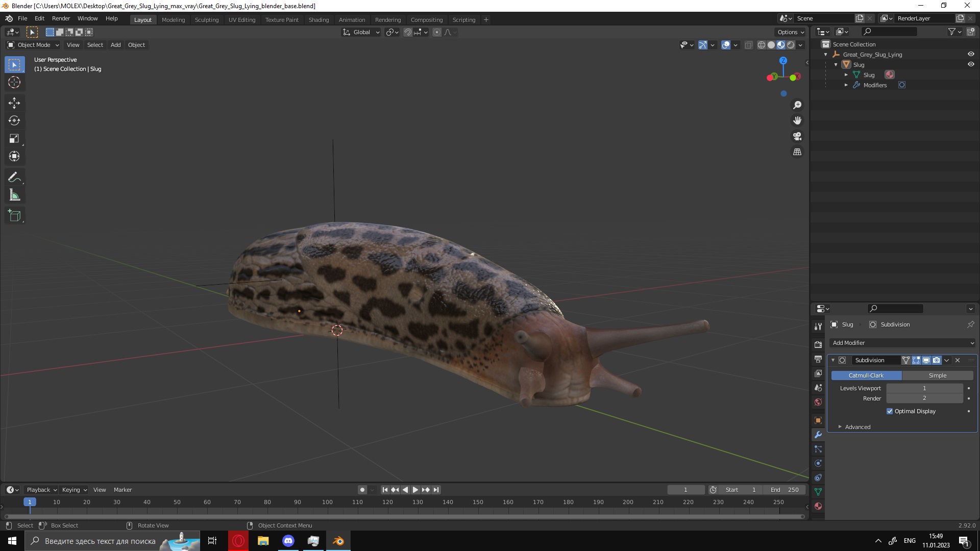The width and height of the screenshot is (980, 551).
Task: Remove the Subdivision modifier with X
Action: click(x=958, y=360)
